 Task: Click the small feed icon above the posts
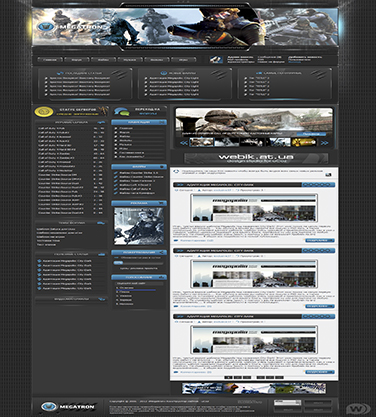(x=328, y=174)
